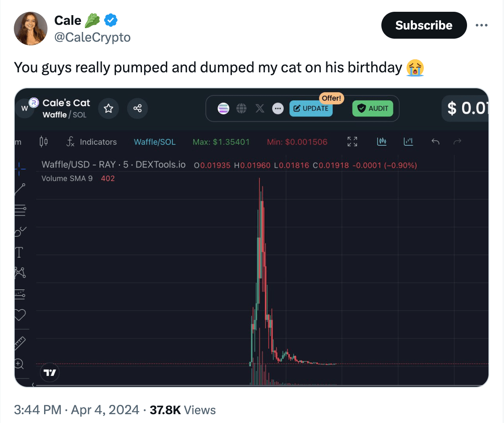Click the blue UPDATE button
Screen dimensions: 504x423
[x=311, y=108]
